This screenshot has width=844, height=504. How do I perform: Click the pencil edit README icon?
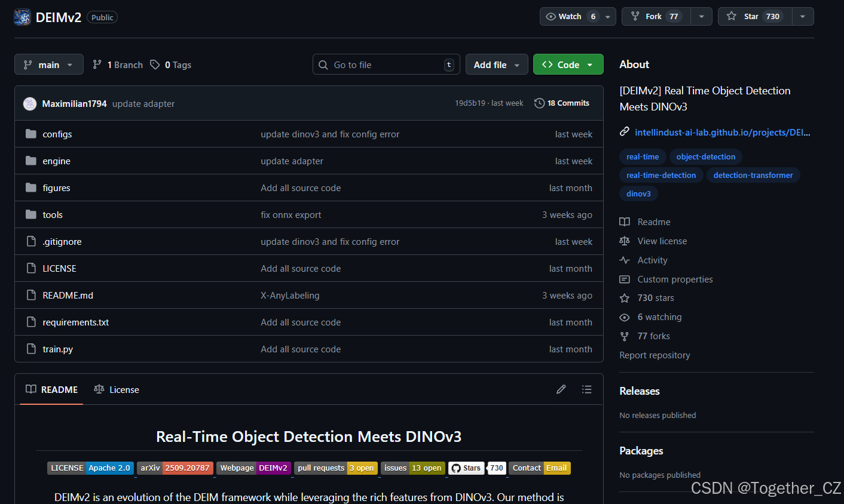[x=561, y=389]
